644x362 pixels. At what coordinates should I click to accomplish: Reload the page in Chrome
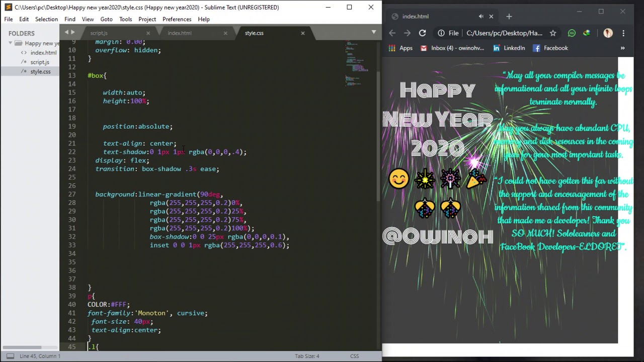[422, 33]
